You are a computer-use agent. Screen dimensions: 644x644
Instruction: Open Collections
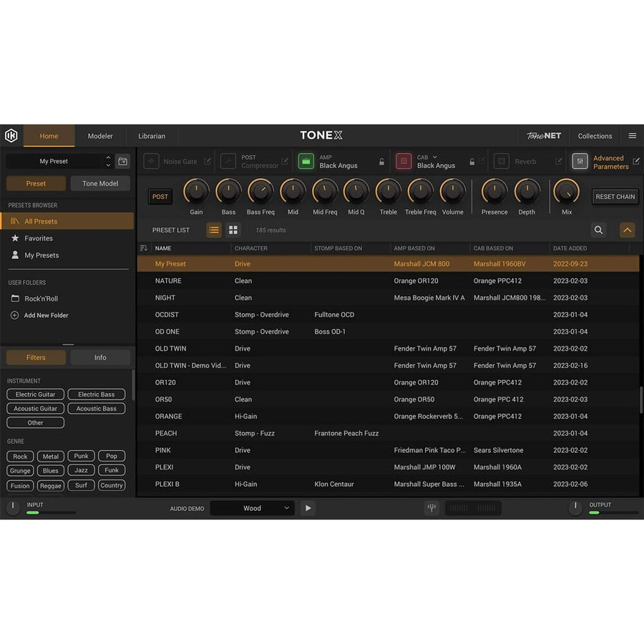[x=595, y=136]
